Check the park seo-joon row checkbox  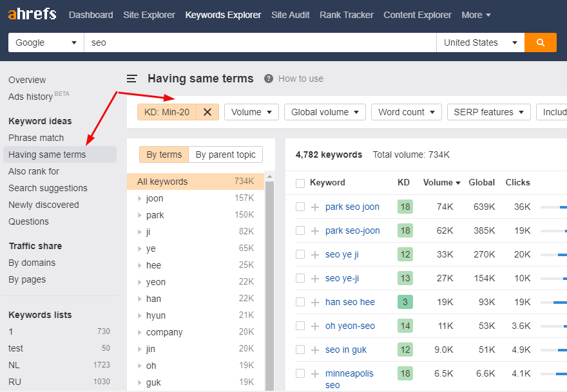click(x=300, y=230)
